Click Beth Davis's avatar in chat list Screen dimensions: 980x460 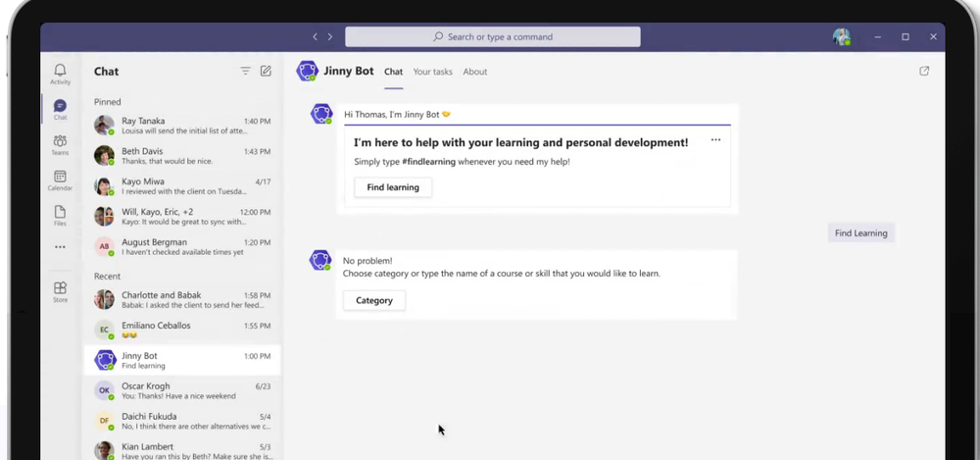coord(105,155)
